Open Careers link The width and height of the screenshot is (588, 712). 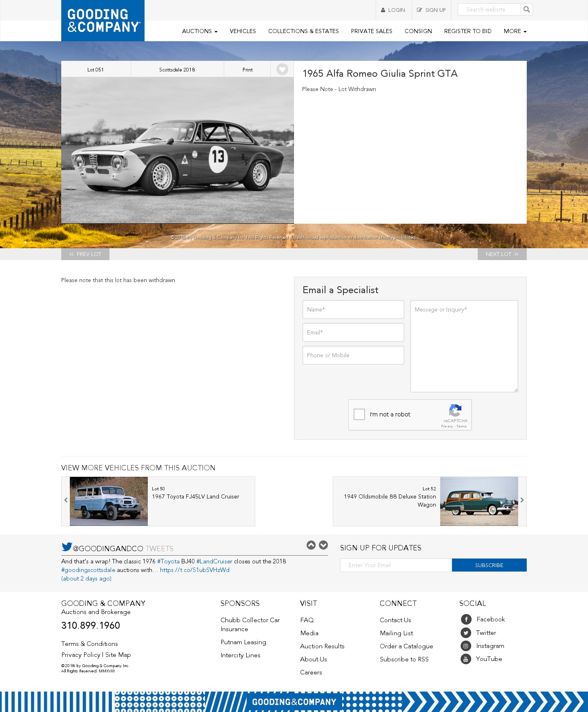click(x=311, y=672)
